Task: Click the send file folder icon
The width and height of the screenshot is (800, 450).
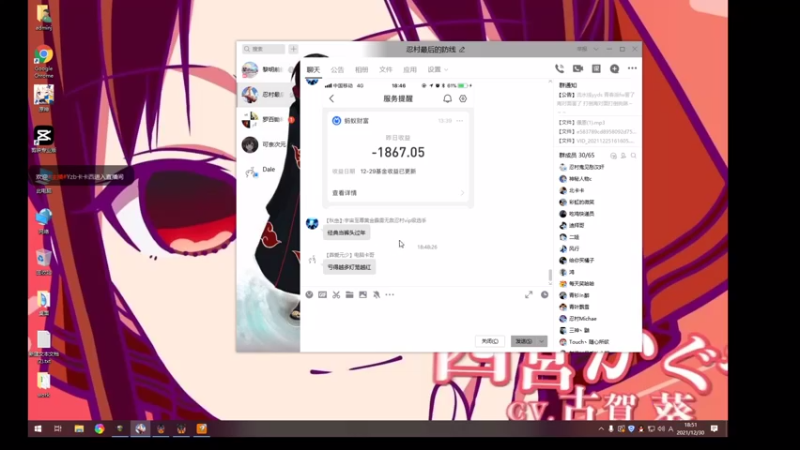Action: point(349,294)
